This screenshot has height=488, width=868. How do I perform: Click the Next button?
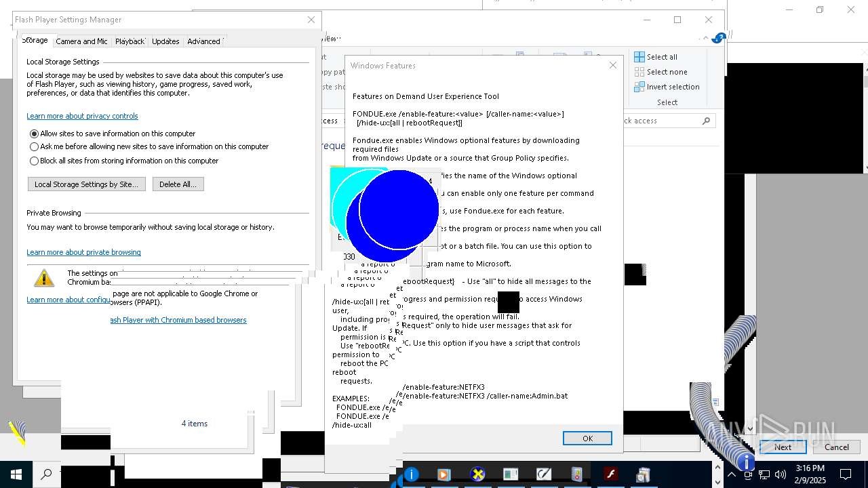click(783, 447)
